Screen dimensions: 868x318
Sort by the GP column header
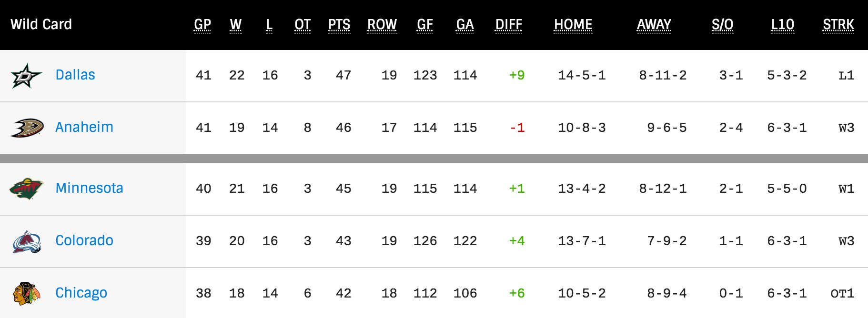click(202, 24)
